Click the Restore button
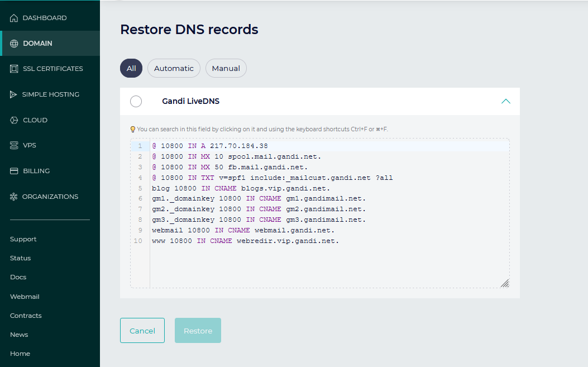Screen dimensions: 588x367 198,331
